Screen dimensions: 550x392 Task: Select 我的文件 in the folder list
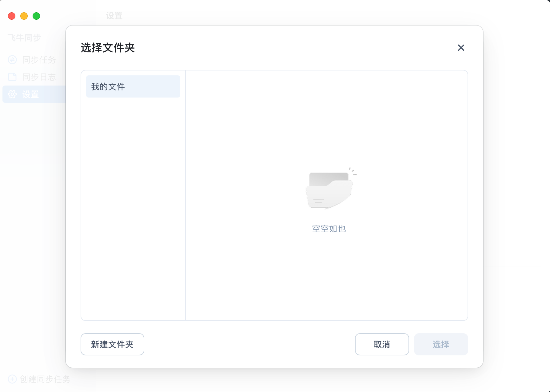coord(133,86)
